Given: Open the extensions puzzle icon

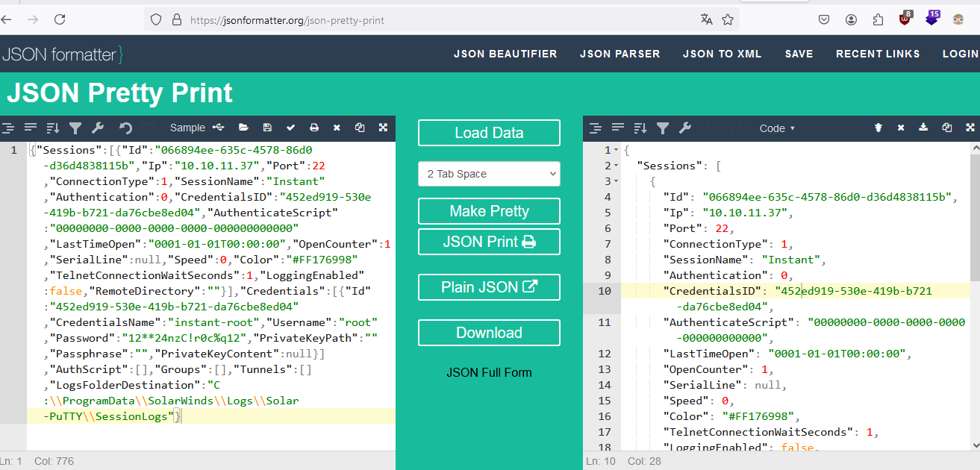Looking at the screenshot, I should coord(878,19).
